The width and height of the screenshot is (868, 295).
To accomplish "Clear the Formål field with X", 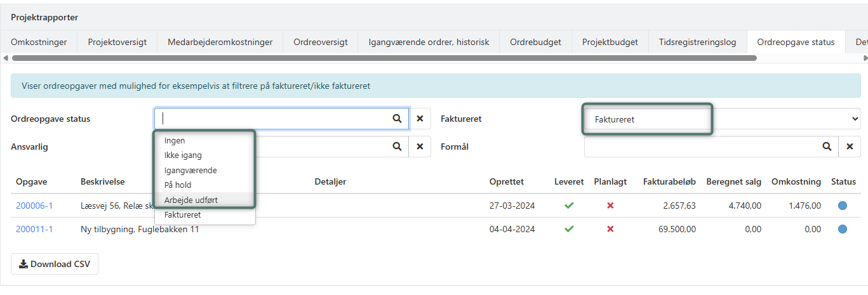I will click(850, 147).
